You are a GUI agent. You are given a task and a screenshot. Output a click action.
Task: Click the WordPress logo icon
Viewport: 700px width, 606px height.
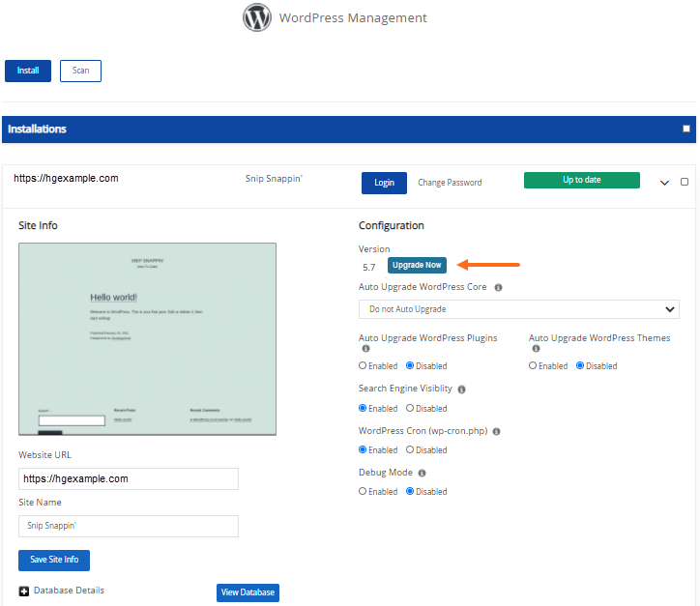(256, 17)
